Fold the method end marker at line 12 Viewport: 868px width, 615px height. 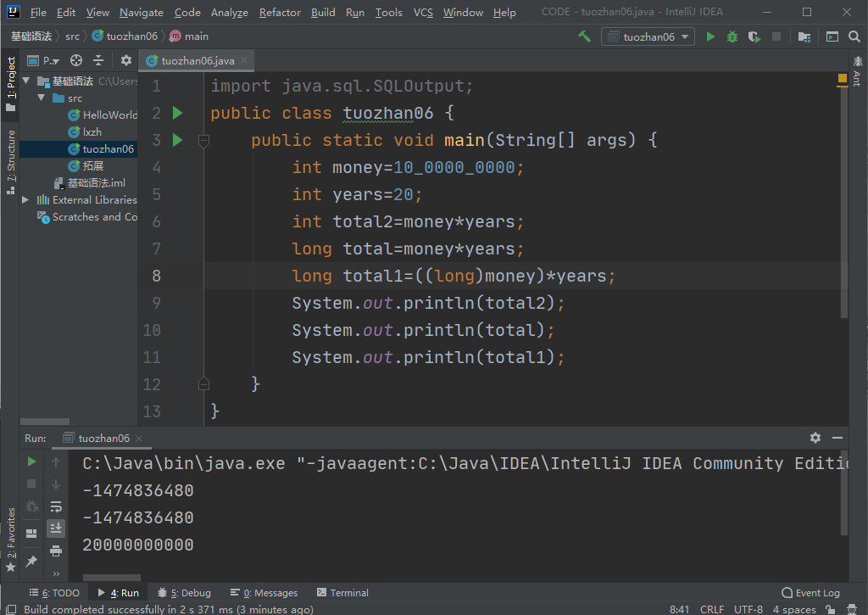pyautogui.click(x=203, y=383)
